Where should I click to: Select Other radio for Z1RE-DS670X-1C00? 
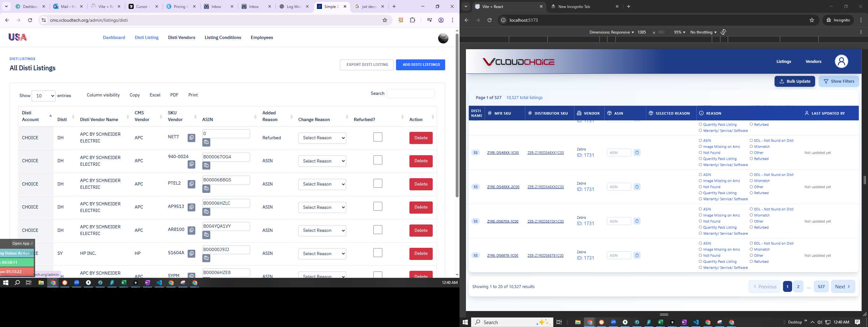(751, 221)
